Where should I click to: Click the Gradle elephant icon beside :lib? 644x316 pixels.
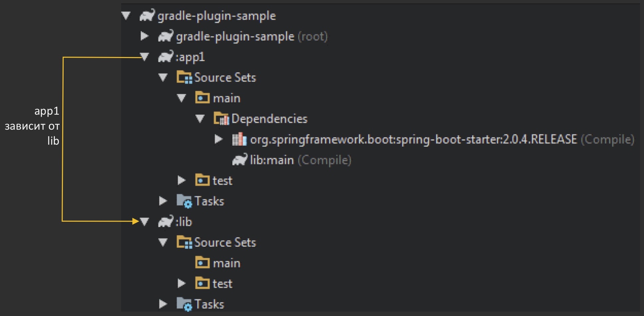[x=166, y=222]
